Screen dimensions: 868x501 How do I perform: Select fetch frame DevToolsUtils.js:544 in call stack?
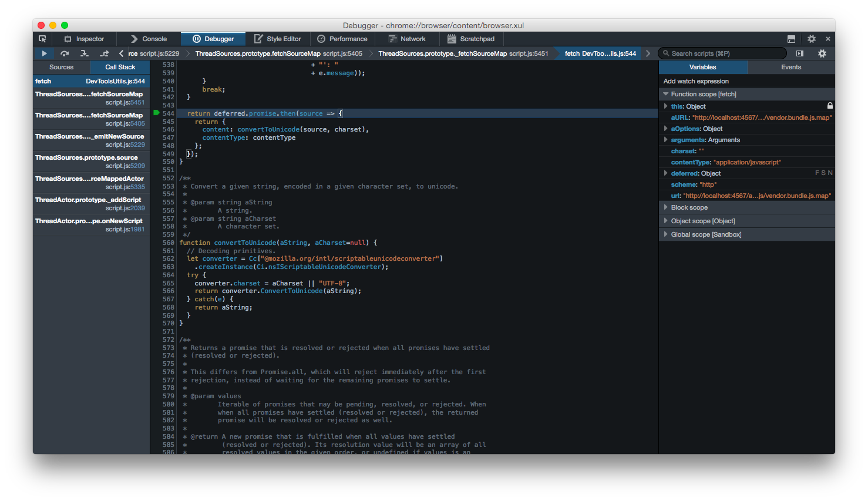91,81
